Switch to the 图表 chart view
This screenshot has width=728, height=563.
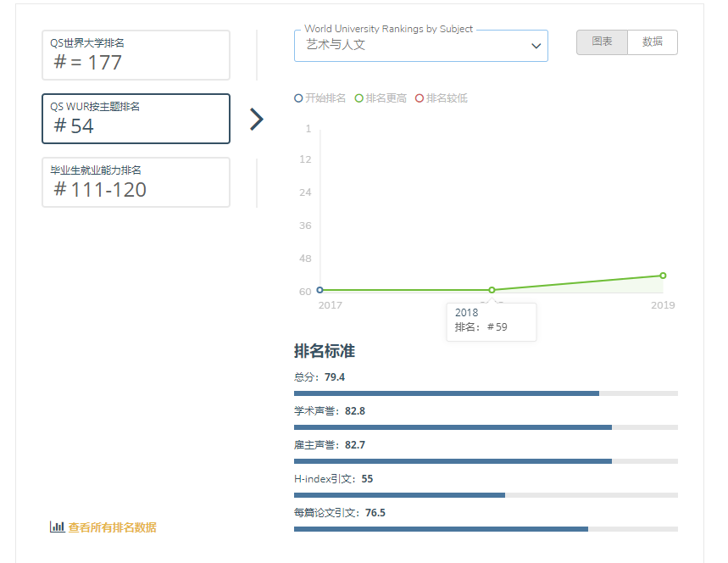coord(602,42)
